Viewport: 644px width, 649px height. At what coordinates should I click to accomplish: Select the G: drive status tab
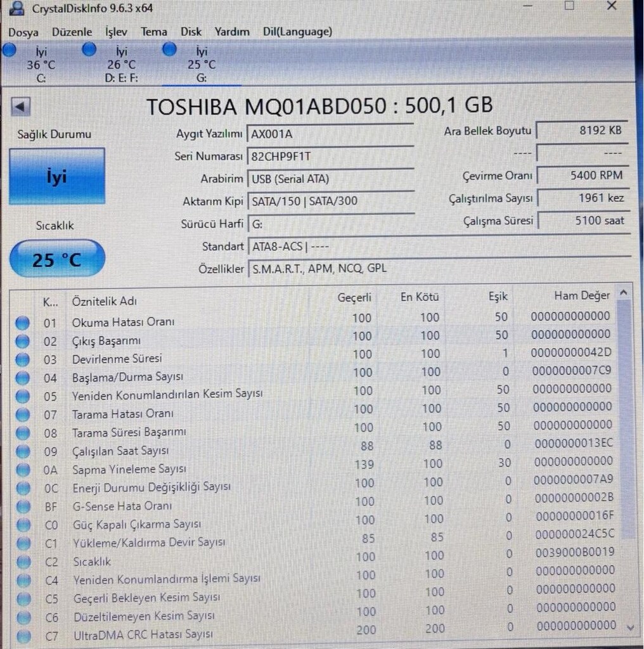(202, 64)
